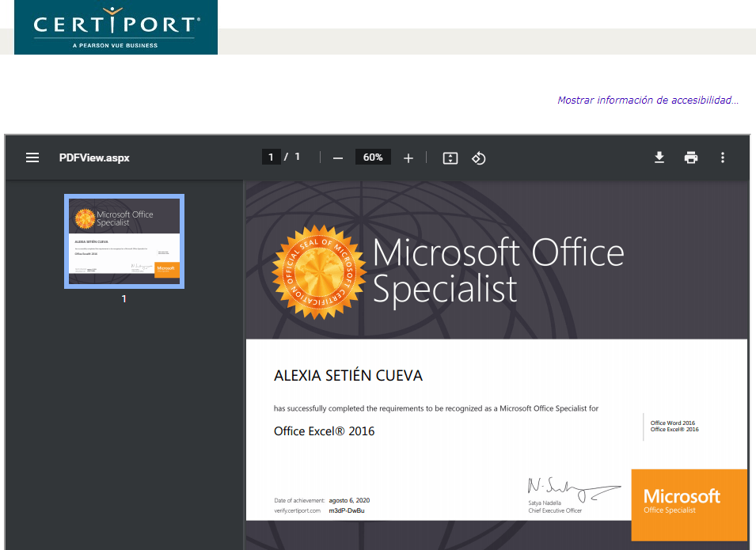Rotate the PDF counterclockwise
Screen dimensions: 756x550
click(x=478, y=158)
